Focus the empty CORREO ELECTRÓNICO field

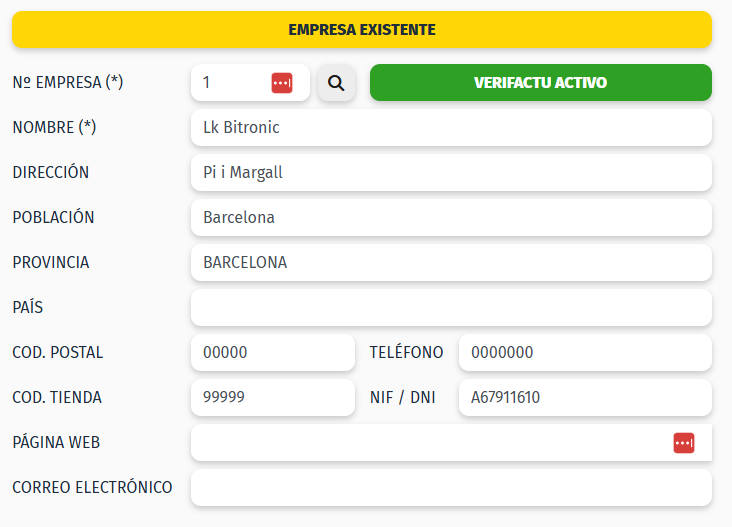click(x=450, y=487)
